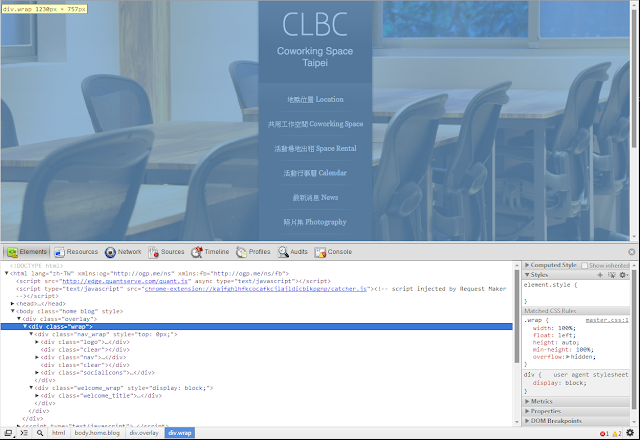Viewport: 640px width, 440px height.
Task: Expand the overflow hidden property triangle
Action: click(x=568, y=357)
